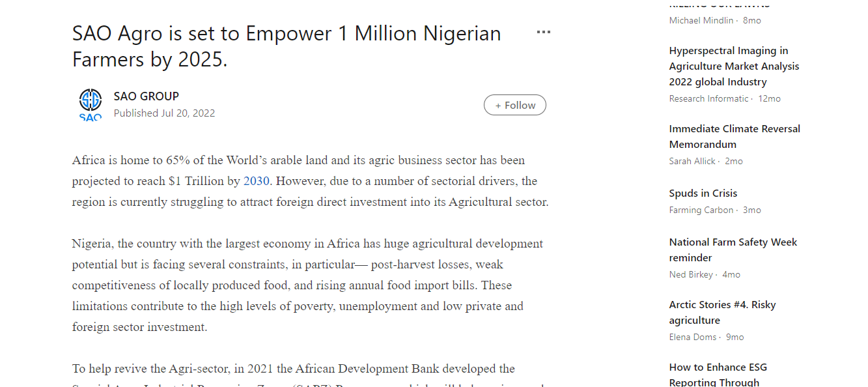Open the SAO GROUP author name link
The height and width of the screenshot is (387, 868).
click(147, 96)
